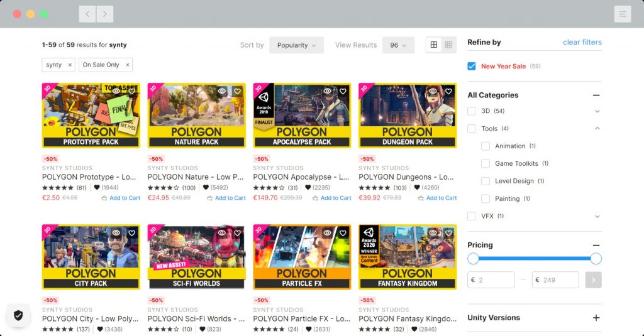Image resolution: width=644 pixels, height=336 pixels.
Task: Click the 'clear filters' link
Action: [x=582, y=42]
